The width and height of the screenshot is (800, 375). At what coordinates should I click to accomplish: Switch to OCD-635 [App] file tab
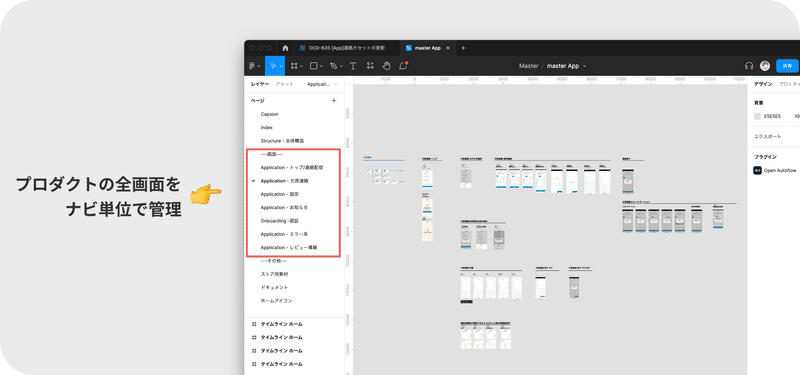[346, 48]
